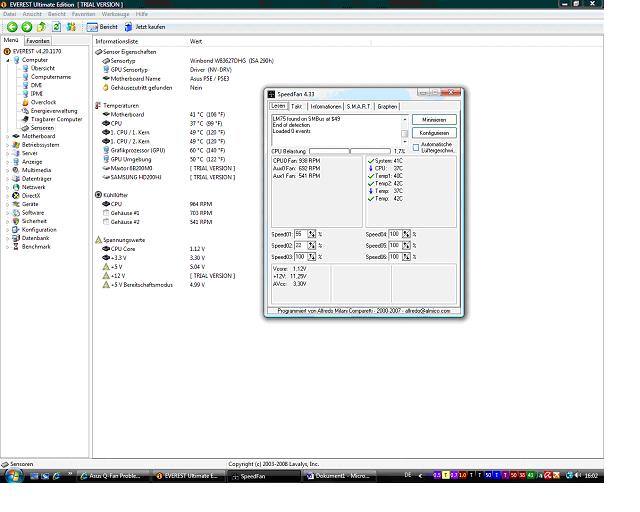Select Computername in the tree
640x512 pixels.
point(51,77)
